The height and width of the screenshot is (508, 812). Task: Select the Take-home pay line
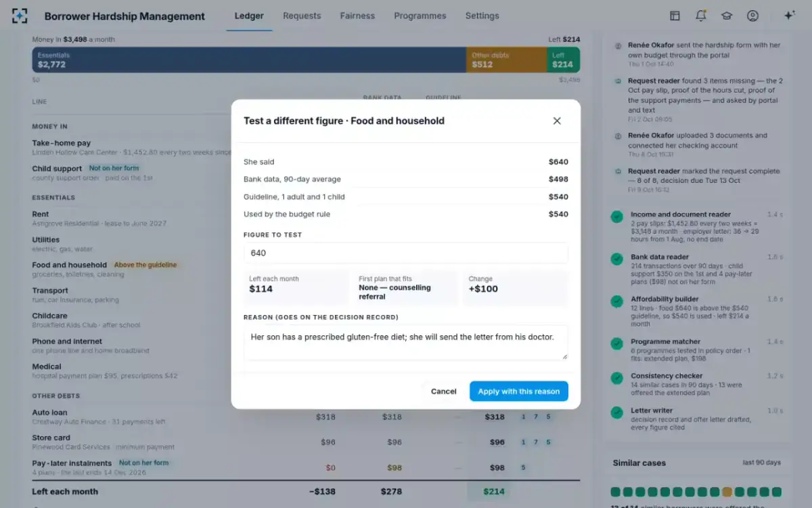62,143
